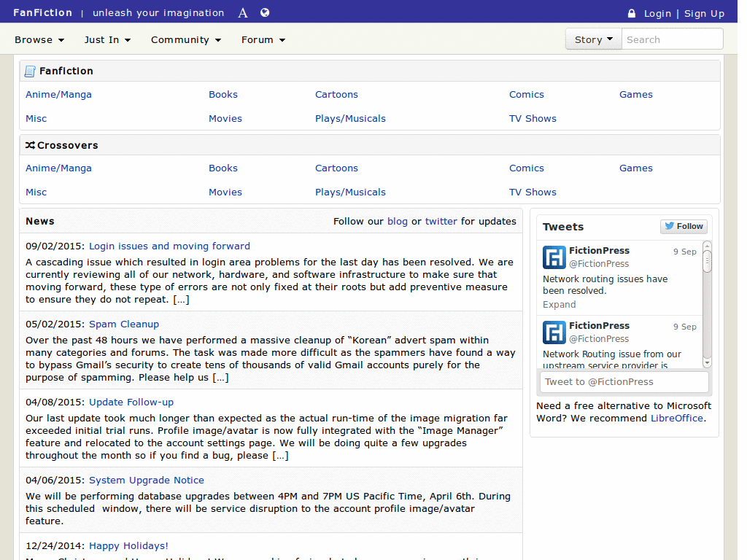Viewport: 747px width, 560px height.
Task: Go to FanFiction home logo
Action: click(x=42, y=13)
